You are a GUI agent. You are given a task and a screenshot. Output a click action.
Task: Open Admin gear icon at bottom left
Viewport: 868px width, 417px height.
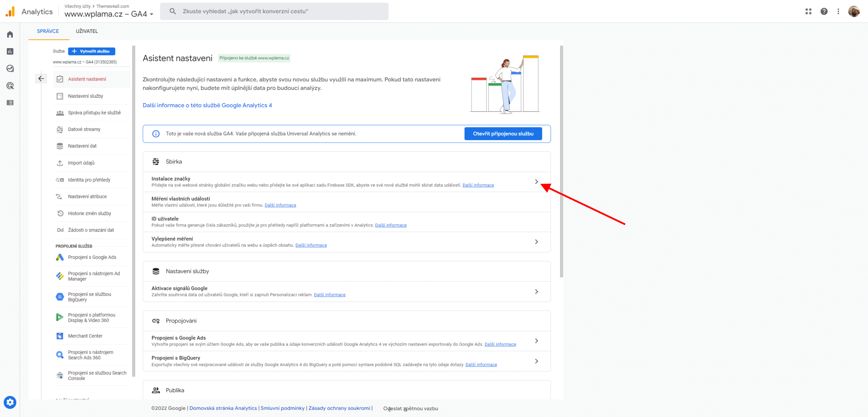coord(10,402)
